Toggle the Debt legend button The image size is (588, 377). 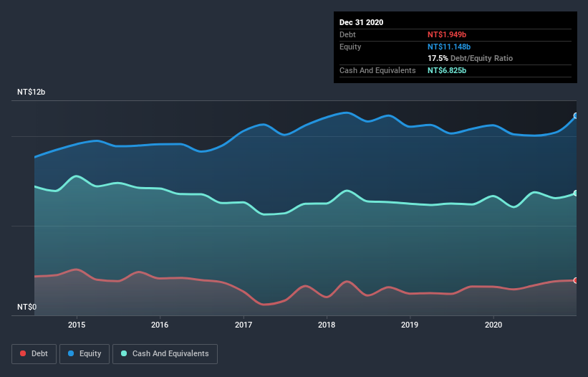pos(34,354)
